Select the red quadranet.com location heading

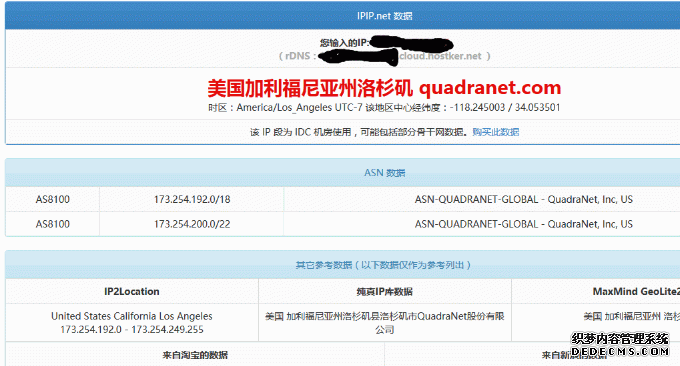[x=384, y=88]
